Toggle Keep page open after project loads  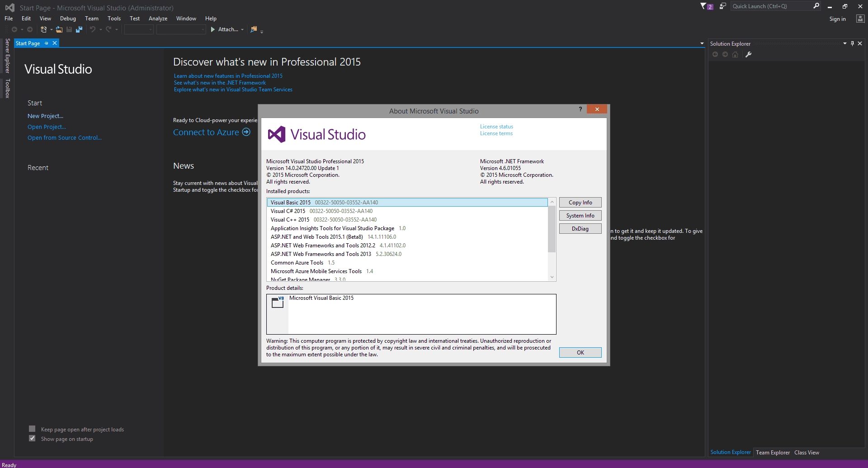(32, 429)
